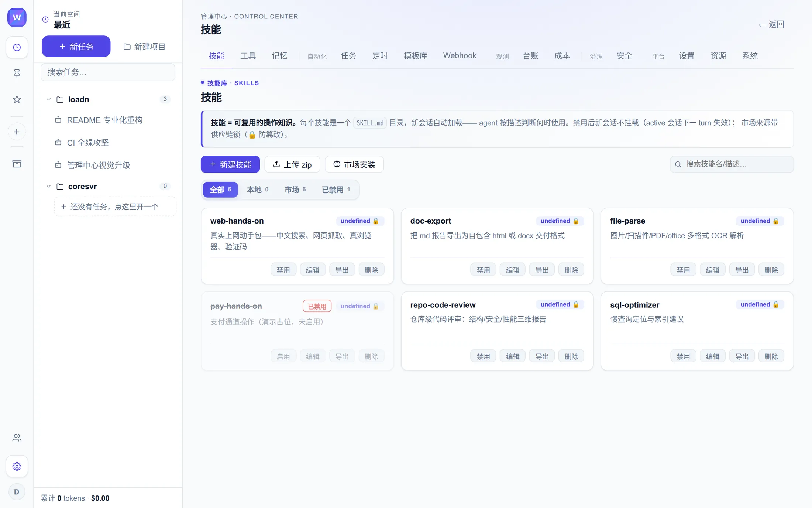Screen dimensions: 812x508
Task: Click the lock icon on sql-optimizer card
Action: click(x=776, y=304)
